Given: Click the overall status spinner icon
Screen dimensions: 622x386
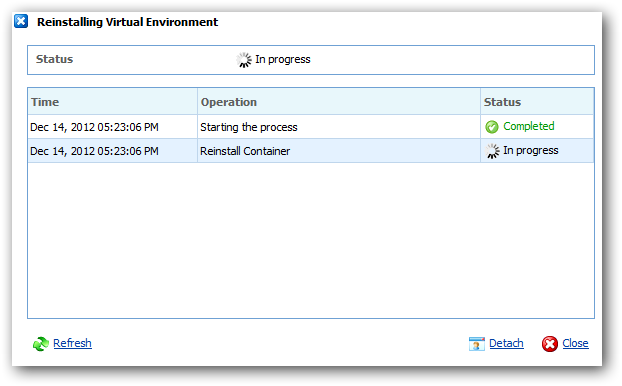Looking at the screenshot, I should (244, 60).
